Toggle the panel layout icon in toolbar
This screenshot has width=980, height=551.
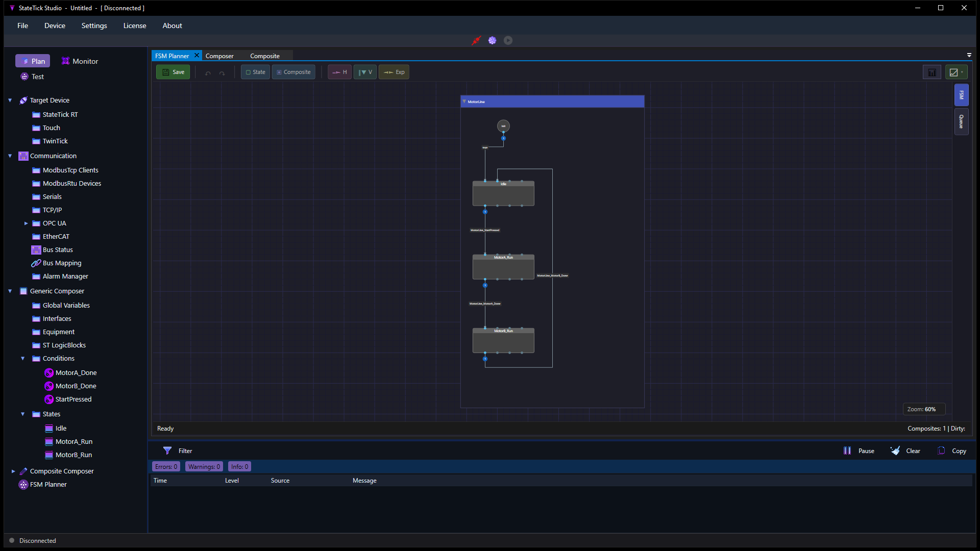(x=932, y=72)
